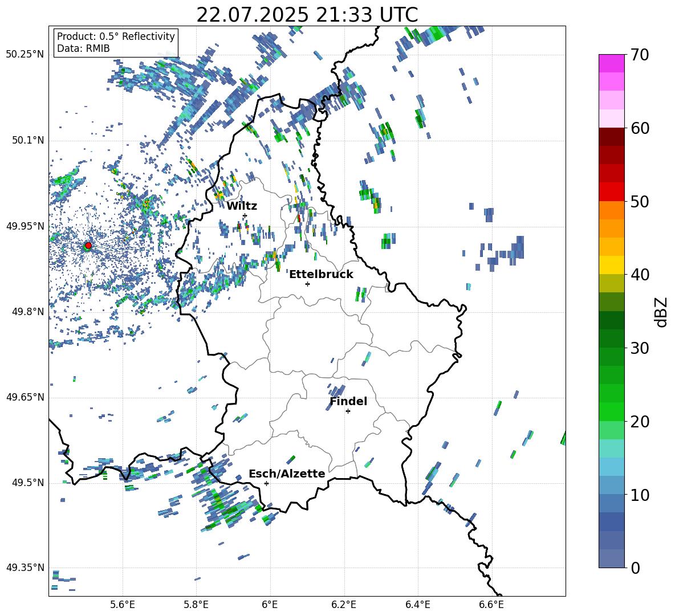
Task: Click the 5.6°E longitude label
Action: [x=123, y=605]
